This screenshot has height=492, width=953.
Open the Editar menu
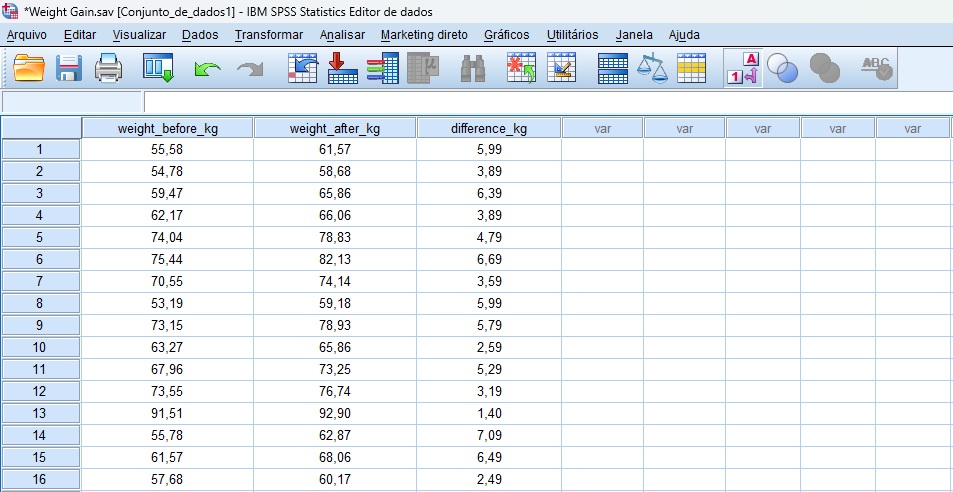coord(80,35)
